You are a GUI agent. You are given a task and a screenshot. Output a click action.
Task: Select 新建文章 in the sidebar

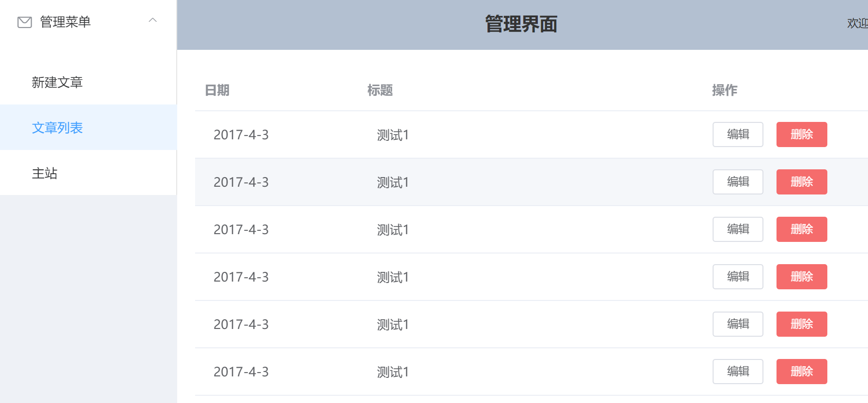(57, 82)
